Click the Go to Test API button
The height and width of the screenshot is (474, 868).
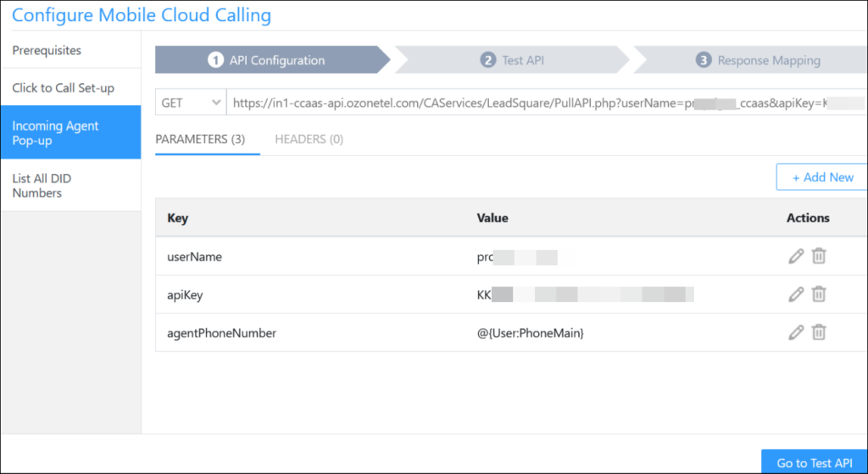[815, 462]
